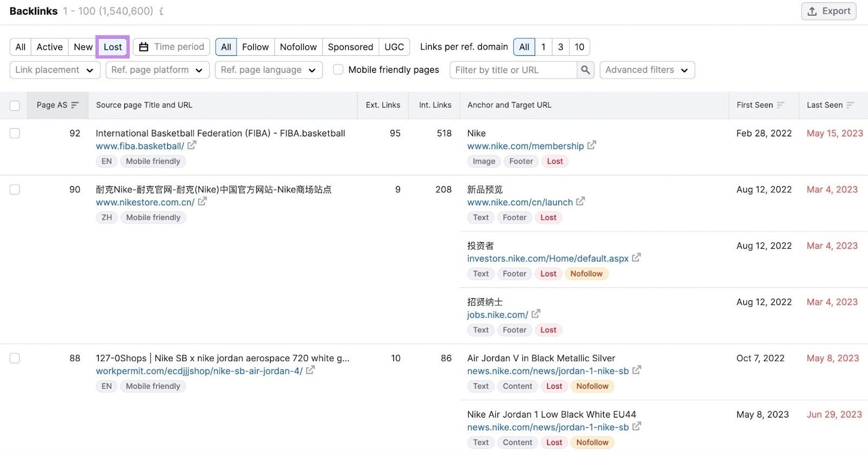Image resolution: width=868 pixels, height=455 pixels.
Task: Open external link icon for www.nike.com/membership
Action: click(592, 146)
